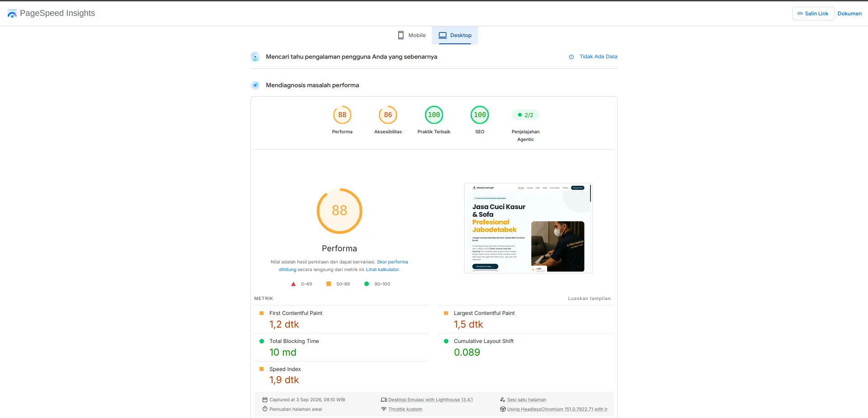Click the page screenshot thumbnail
This screenshot has height=418, width=868.
(528, 228)
